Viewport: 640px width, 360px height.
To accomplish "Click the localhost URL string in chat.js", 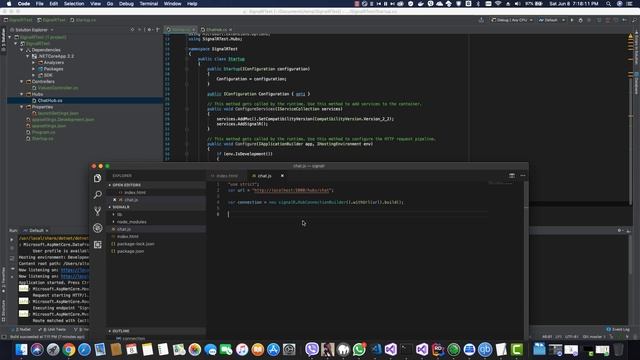I will pos(293,191).
